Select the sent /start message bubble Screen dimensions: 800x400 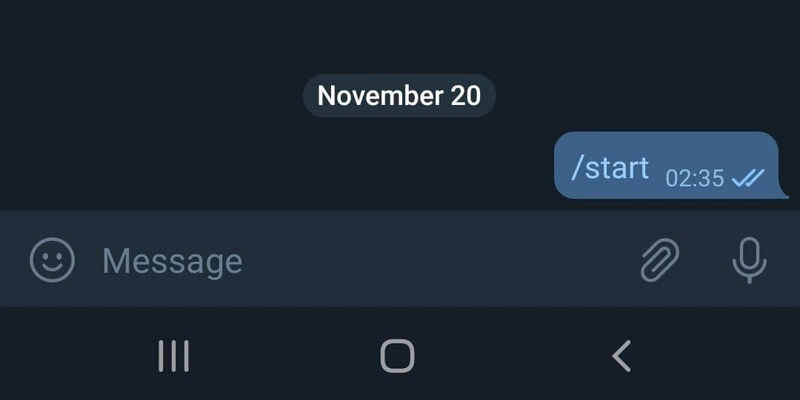669,165
